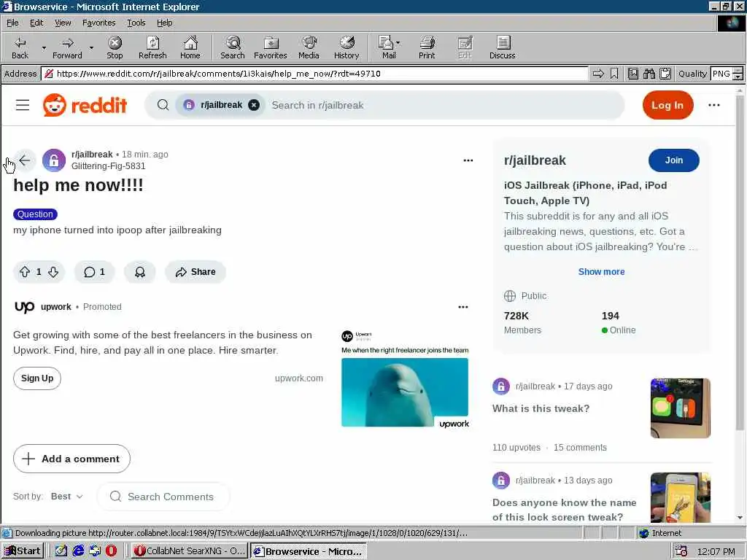Click the address bar URL field

click(314, 74)
